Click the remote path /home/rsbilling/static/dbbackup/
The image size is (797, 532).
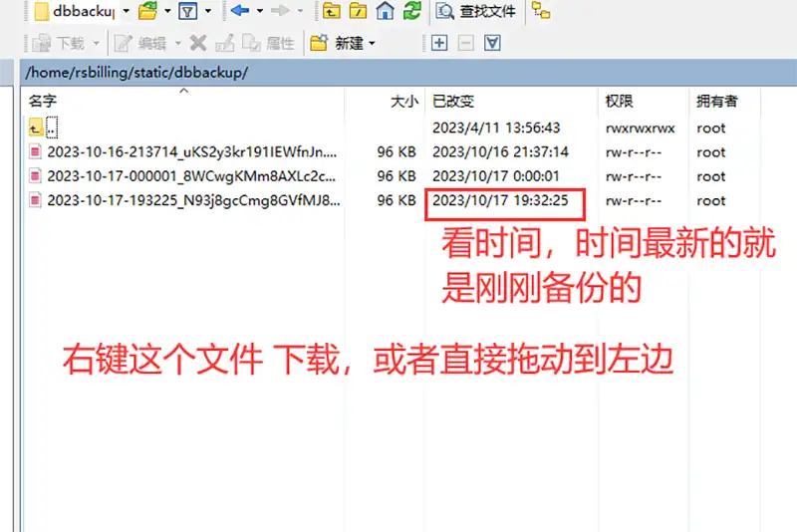click(x=136, y=73)
